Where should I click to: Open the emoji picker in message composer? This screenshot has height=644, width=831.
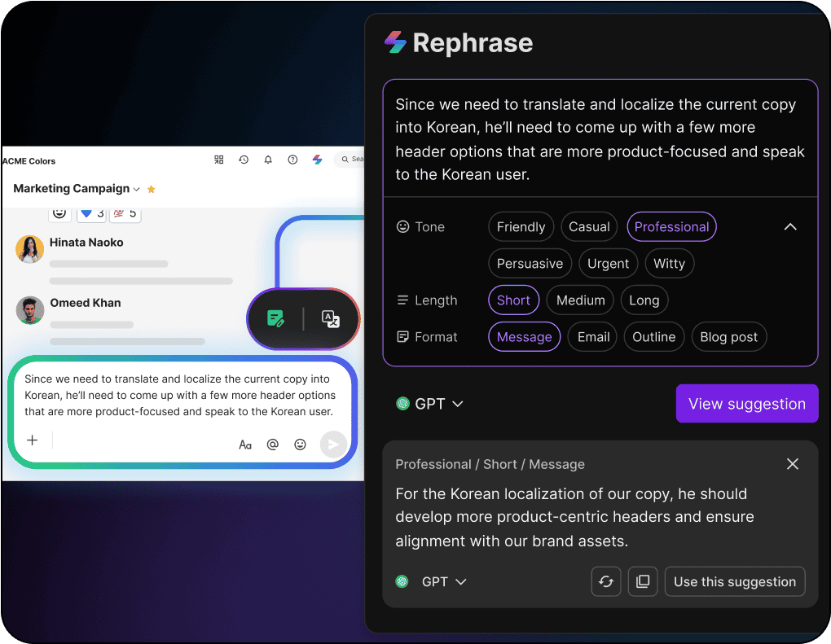(x=300, y=445)
